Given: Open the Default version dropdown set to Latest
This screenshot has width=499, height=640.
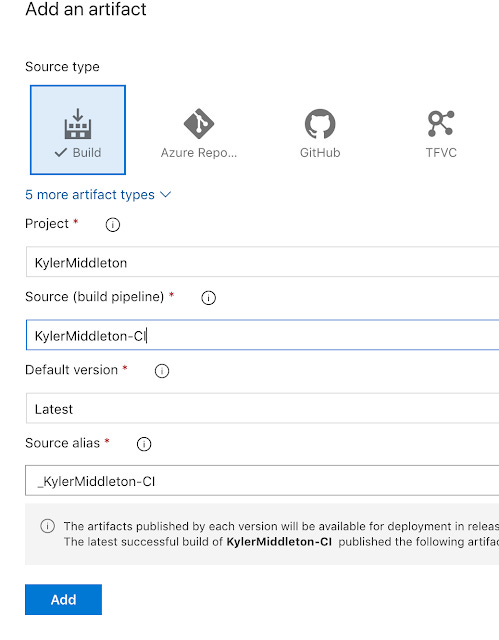Looking at the screenshot, I should click(262, 408).
